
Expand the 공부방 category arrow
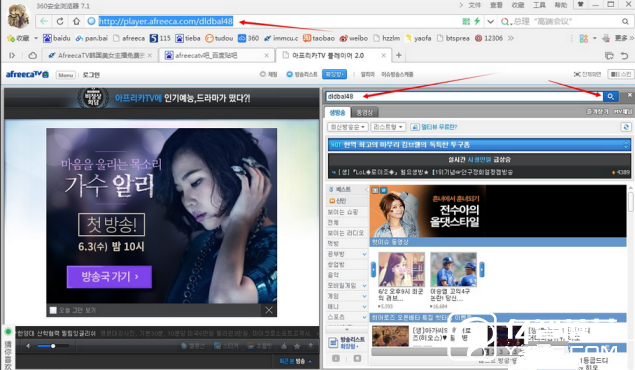click(364, 254)
